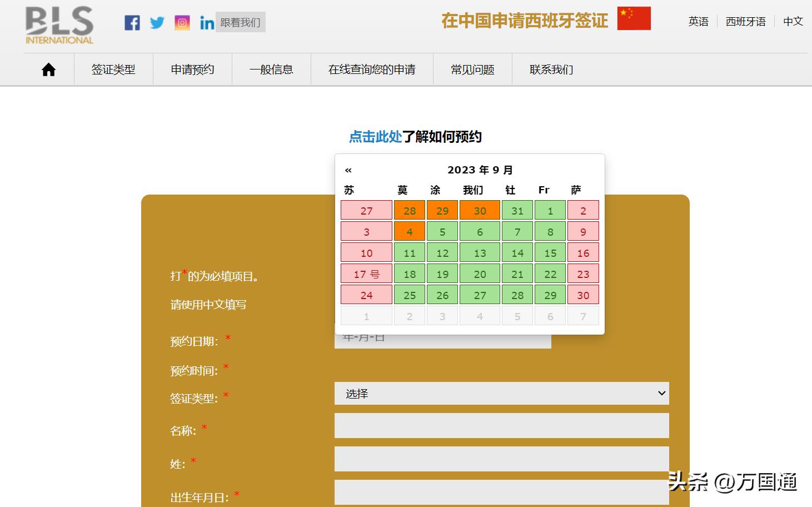
Task: Click the home icon in navigation bar
Action: pyautogui.click(x=48, y=69)
